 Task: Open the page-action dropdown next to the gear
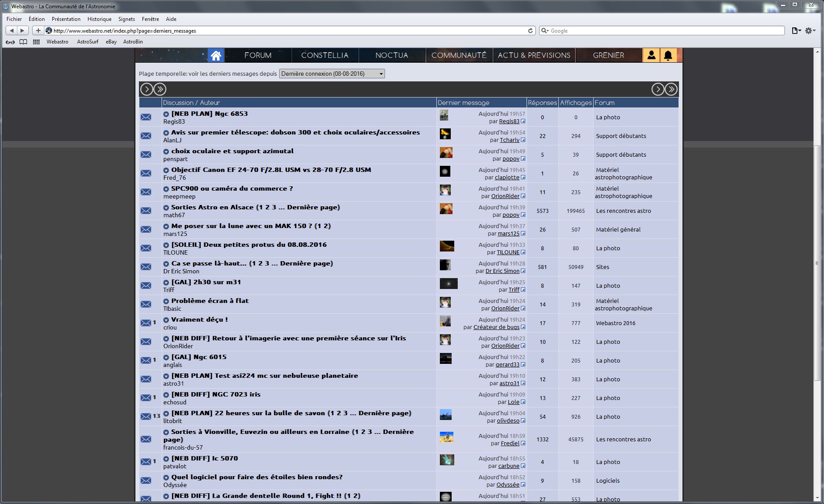pyautogui.click(x=796, y=30)
